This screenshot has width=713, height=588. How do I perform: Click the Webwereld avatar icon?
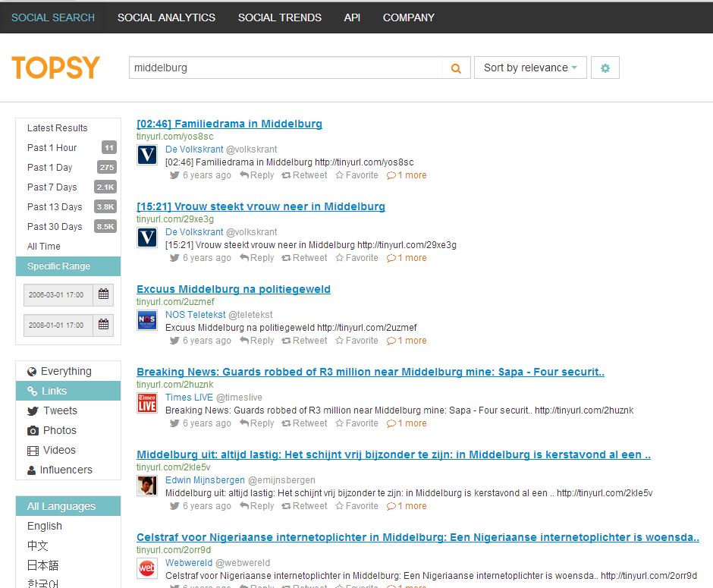pos(147,568)
